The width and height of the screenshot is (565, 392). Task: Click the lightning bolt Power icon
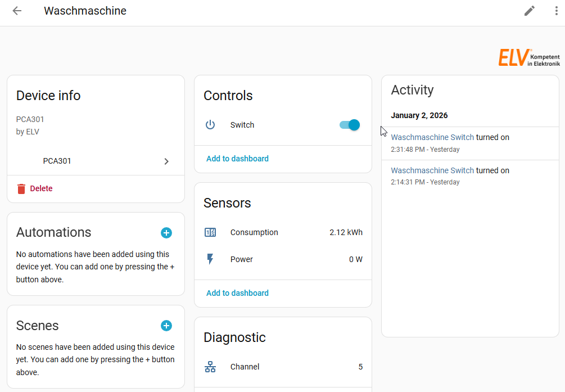coord(210,259)
